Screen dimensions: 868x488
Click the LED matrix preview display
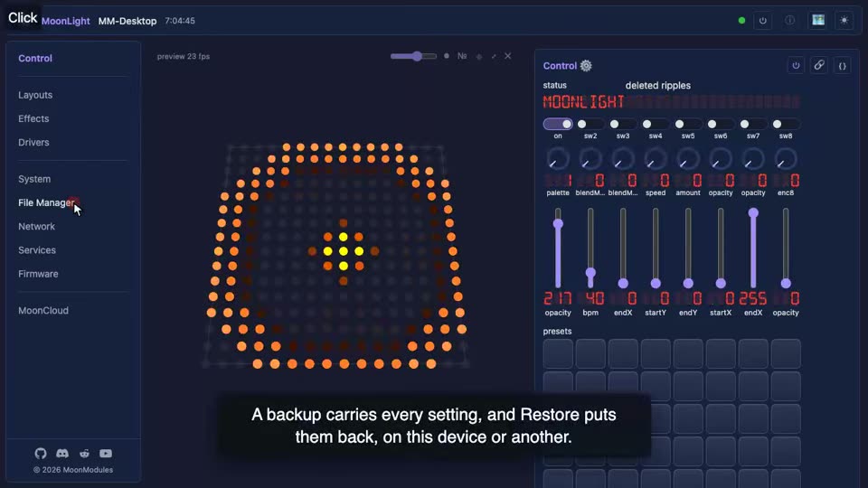336,255
